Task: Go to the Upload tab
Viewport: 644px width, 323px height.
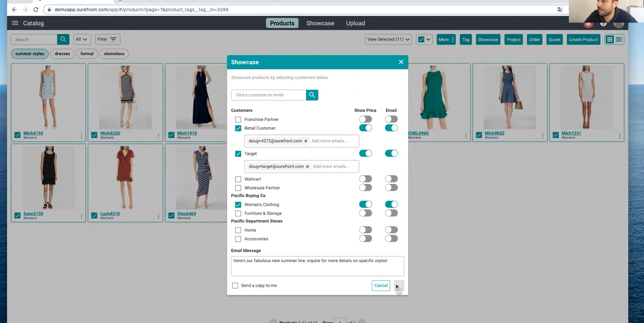Action: 355,23
